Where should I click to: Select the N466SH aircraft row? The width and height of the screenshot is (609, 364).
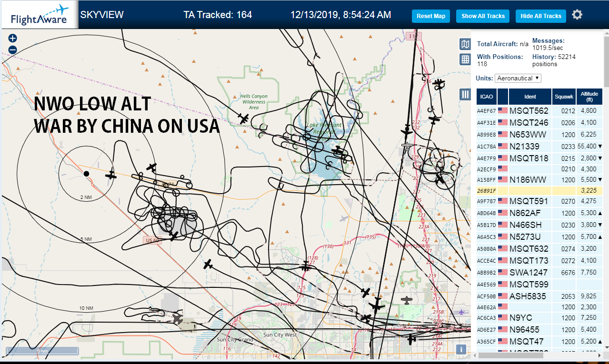click(540, 225)
